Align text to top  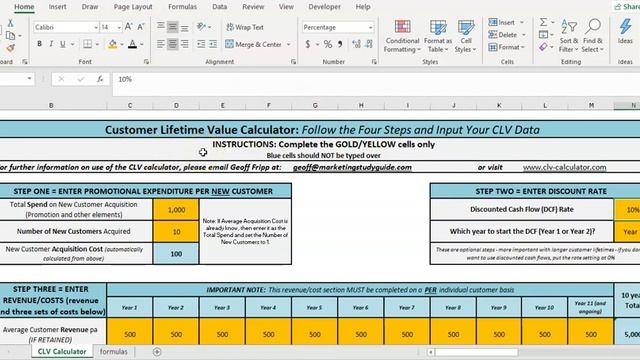click(x=161, y=27)
